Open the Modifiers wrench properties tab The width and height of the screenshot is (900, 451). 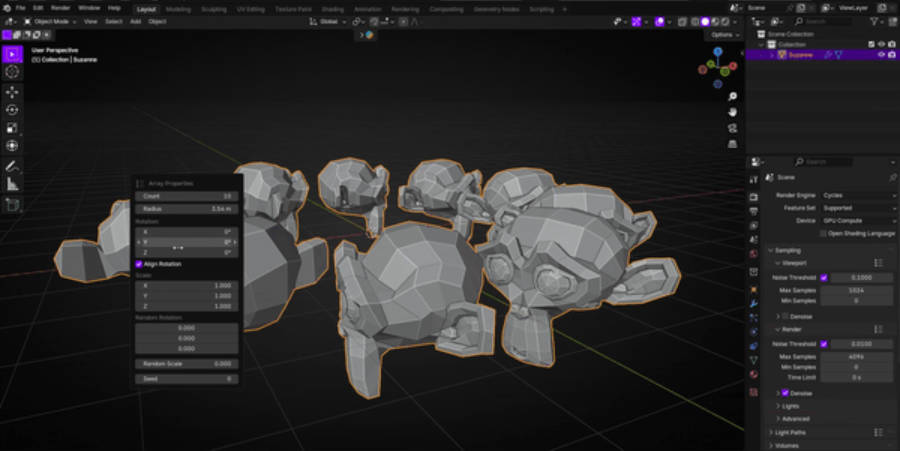pos(754,304)
